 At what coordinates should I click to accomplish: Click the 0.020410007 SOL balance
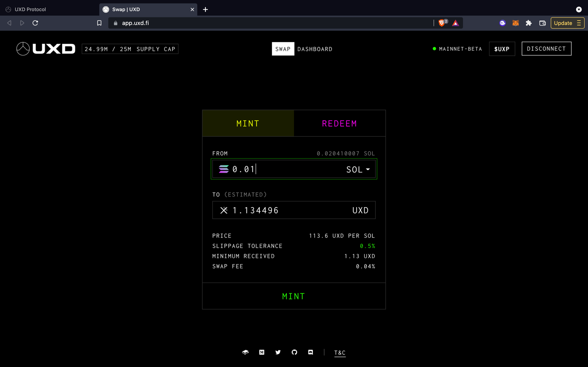tap(346, 153)
